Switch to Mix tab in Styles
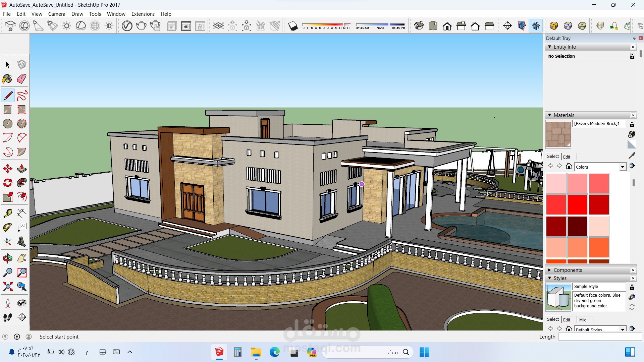This screenshot has width=644, height=362. tap(582, 320)
